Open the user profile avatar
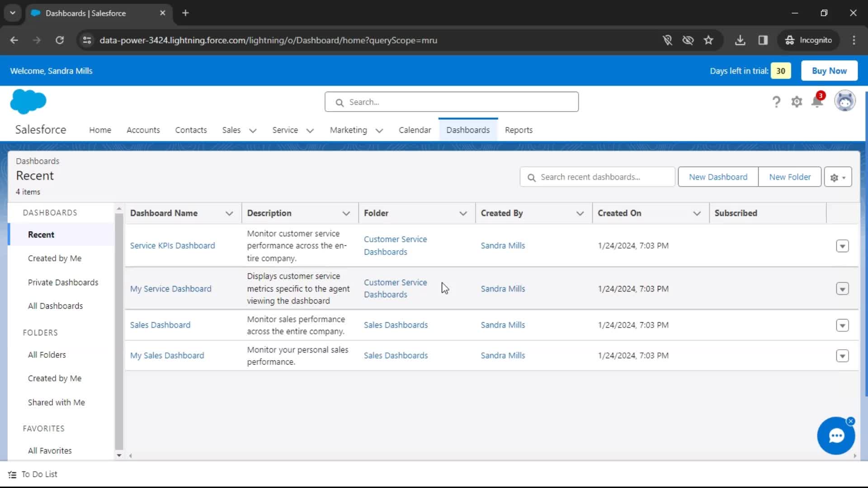Image resolution: width=868 pixels, height=488 pixels. pos(844,101)
